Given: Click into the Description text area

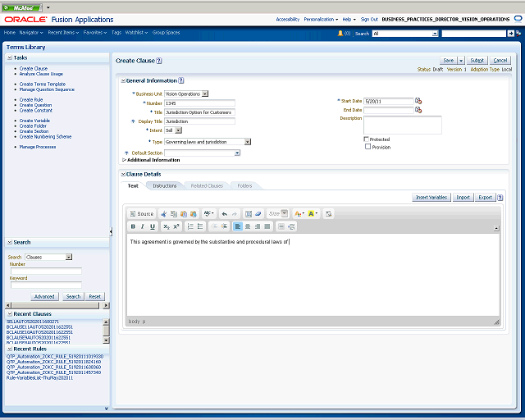Looking at the screenshot, I should point(403,125).
